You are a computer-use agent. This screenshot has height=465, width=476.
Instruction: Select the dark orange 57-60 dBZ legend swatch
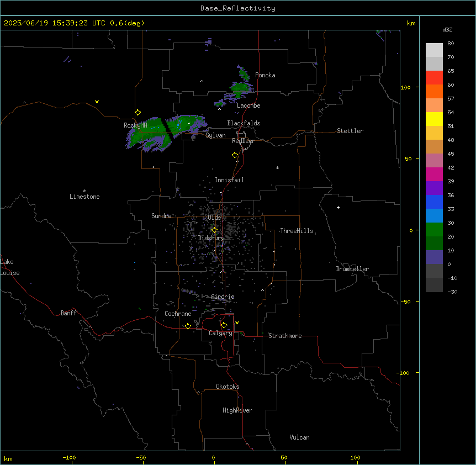[x=434, y=91]
